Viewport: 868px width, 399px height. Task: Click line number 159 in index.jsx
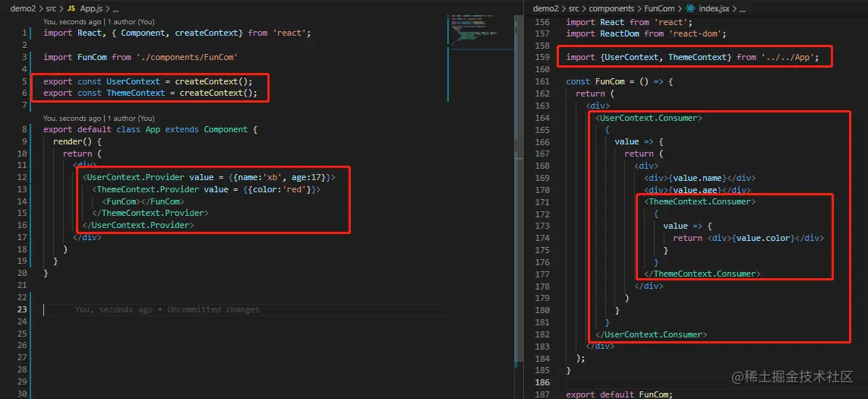click(x=542, y=57)
